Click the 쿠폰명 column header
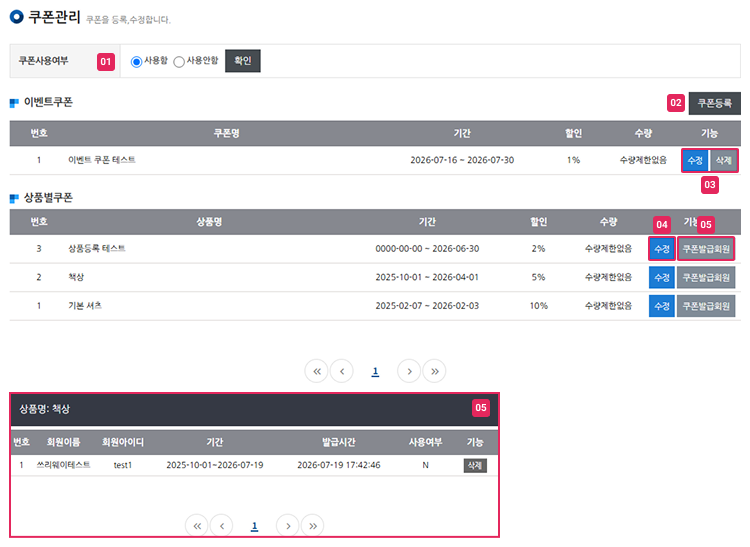The image size is (750, 547). (226, 133)
